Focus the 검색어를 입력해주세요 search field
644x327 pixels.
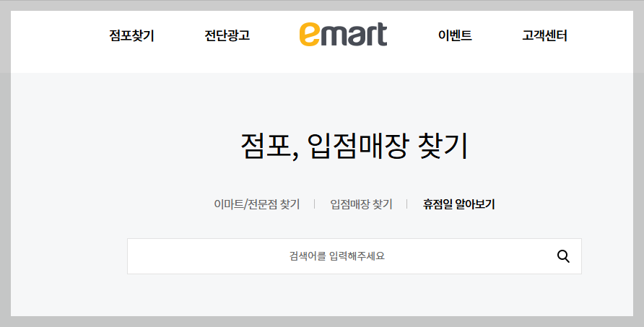[x=354, y=256]
